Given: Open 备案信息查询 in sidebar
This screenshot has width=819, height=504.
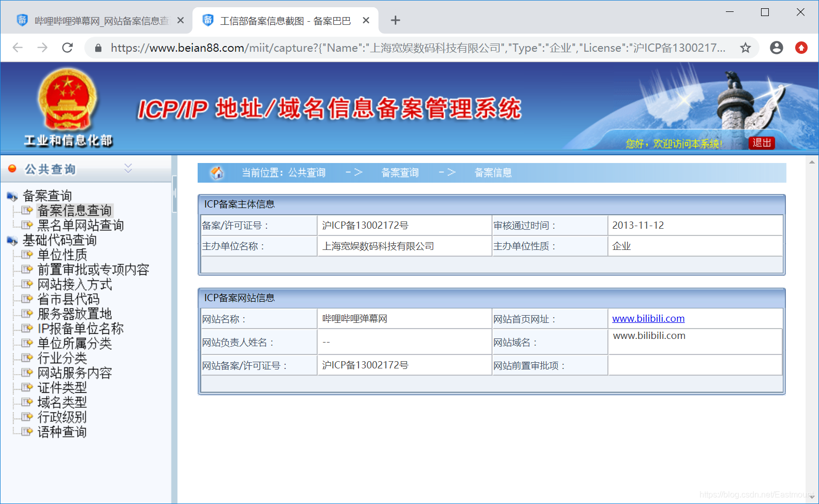Looking at the screenshot, I should click(x=75, y=210).
